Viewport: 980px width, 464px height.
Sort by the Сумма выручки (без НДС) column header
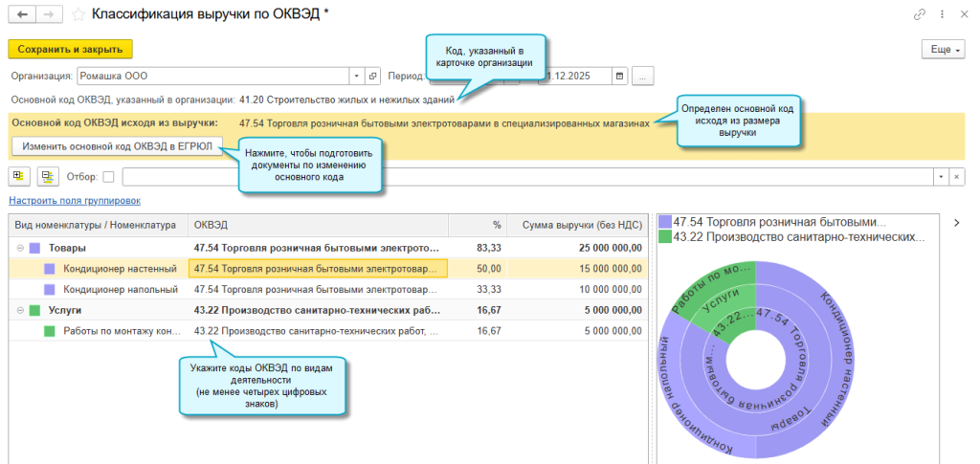pos(581,226)
